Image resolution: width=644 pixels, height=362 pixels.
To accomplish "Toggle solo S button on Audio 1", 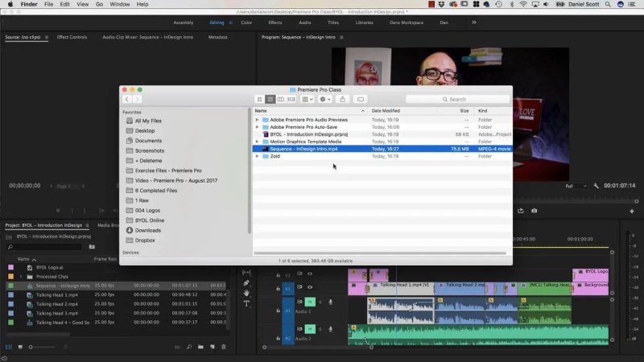I will click(320, 302).
